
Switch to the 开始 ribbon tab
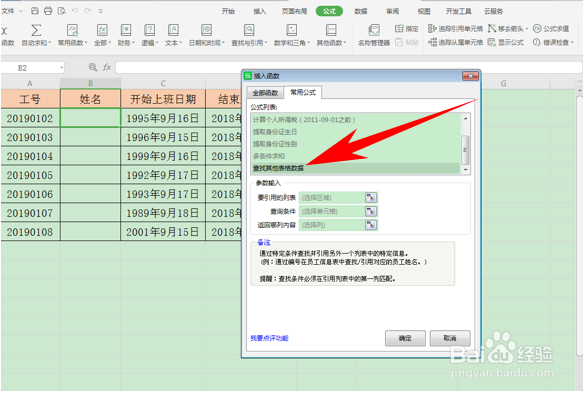point(228,11)
